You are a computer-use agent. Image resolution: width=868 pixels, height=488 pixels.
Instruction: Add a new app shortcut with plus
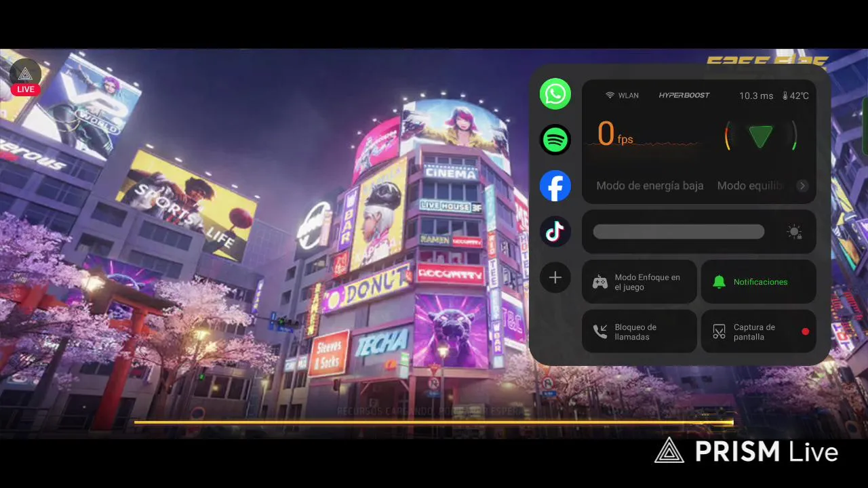click(555, 278)
